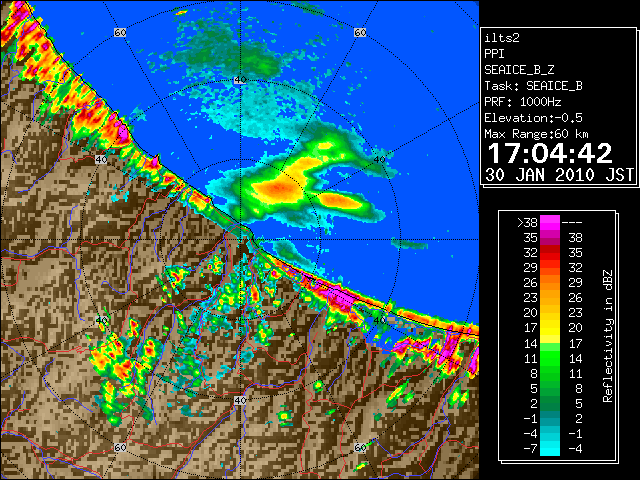The image size is (640, 480).
Task: Click the radar site name "ilts2"
Action: tap(502, 38)
